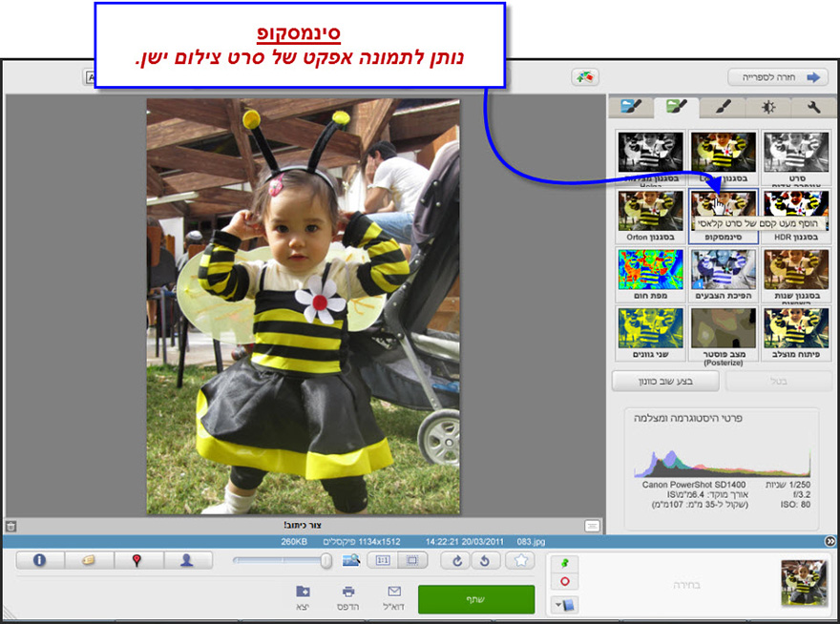
Task: Toggle the red exclusion circle in the tray
Action: pos(566,580)
